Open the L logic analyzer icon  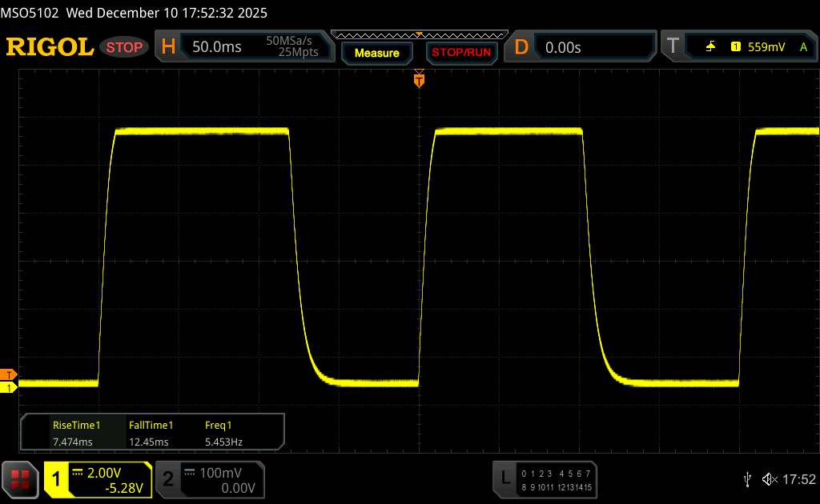click(x=504, y=478)
